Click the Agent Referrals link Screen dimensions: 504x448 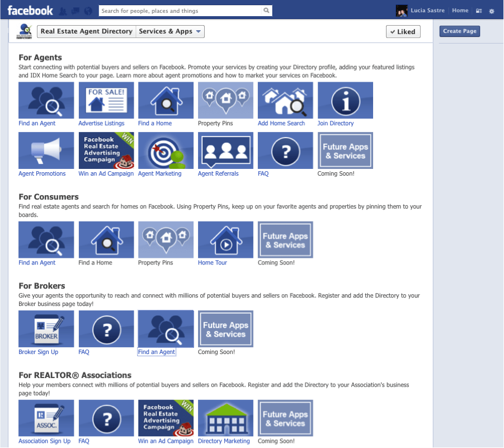click(x=218, y=173)
